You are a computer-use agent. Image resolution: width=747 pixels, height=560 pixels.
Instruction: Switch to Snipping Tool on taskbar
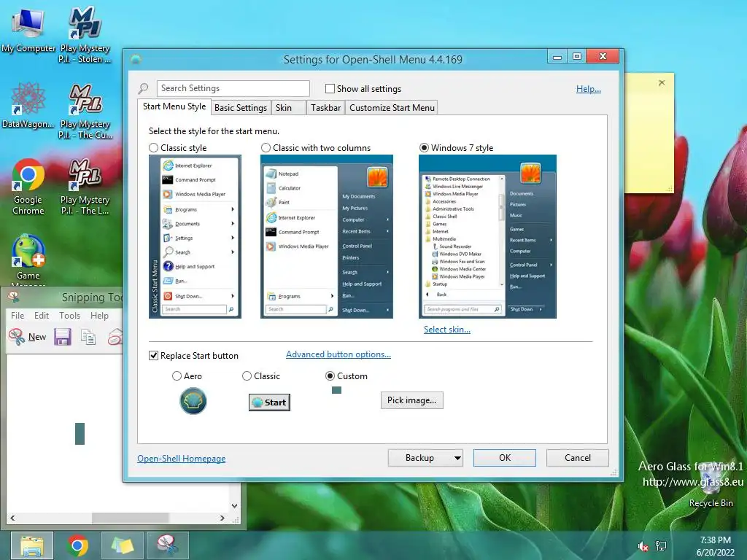coord(167,545)
